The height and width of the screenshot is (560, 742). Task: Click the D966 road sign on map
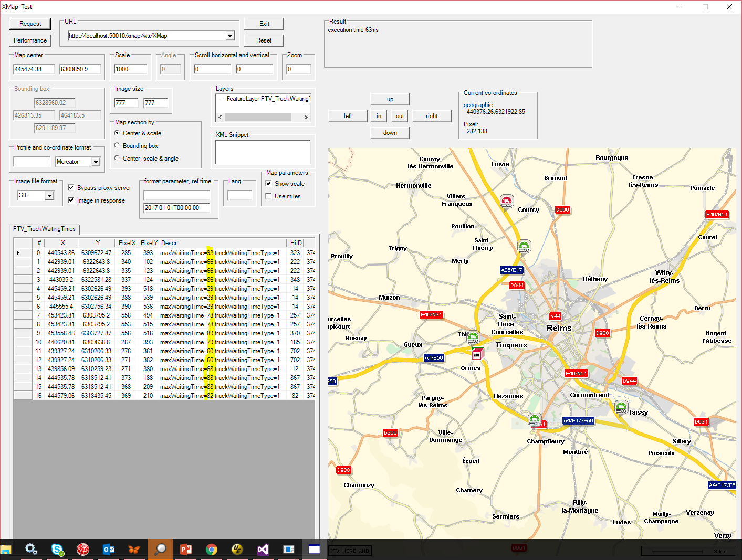562,210
